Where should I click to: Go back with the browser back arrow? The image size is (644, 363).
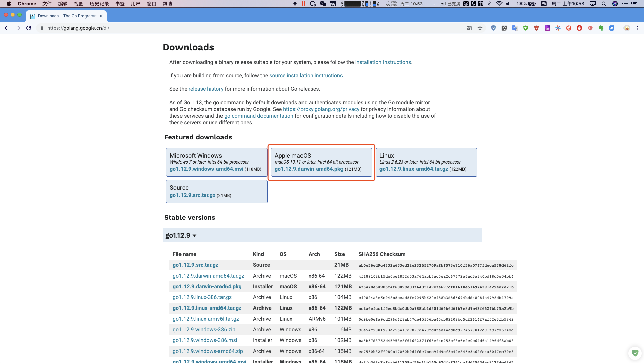coord(7,28)
